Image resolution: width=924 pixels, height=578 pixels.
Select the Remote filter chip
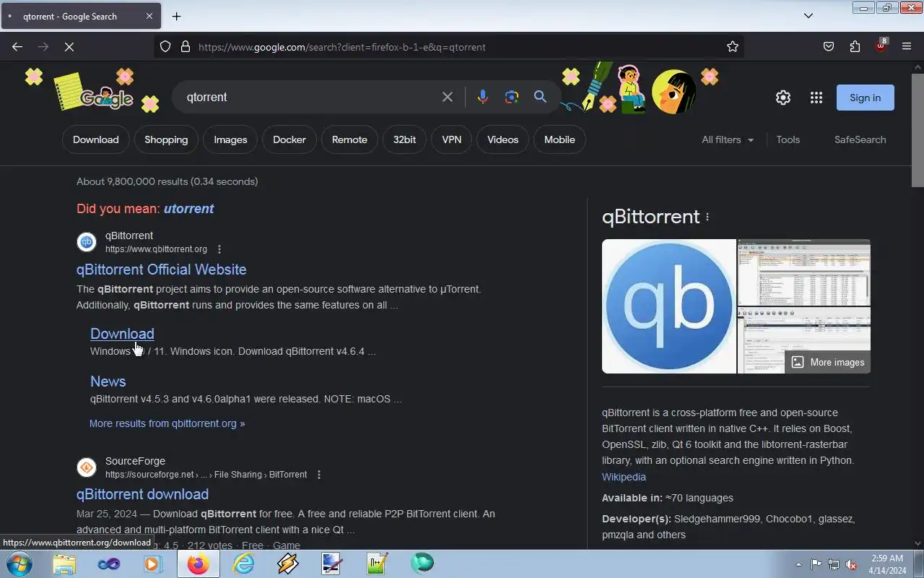(x=349, y=139)
